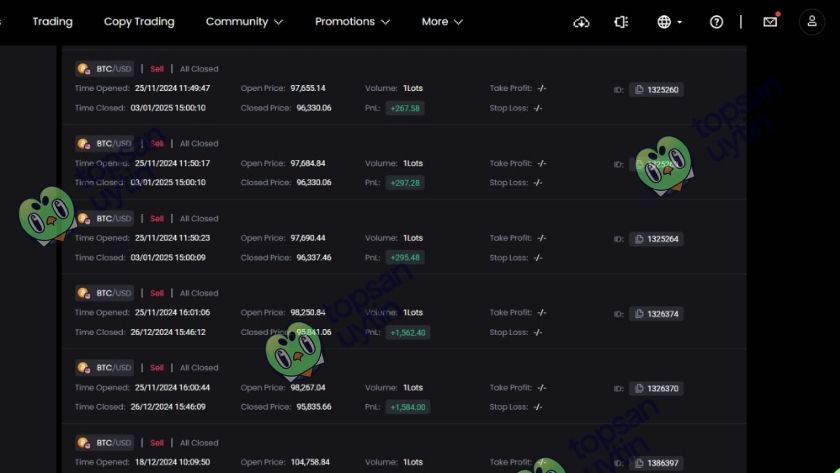The height and width of the screenshot is (473, 840).
Task: Open the Copy Trading page
Action: point(139,22)
